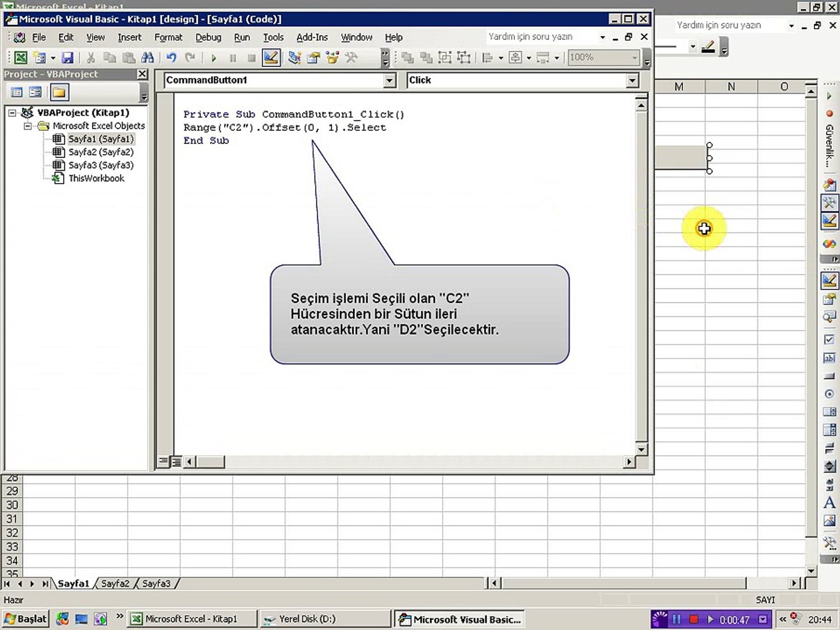The height and width of the screenshot is (630, 840).
Task: Click the Excel Spin Button control icon
Action: pos(829,466)
